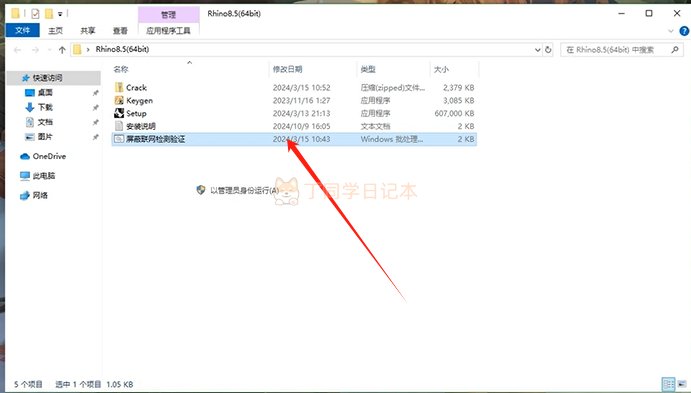
Task: Select the Keygen application icon
Action: (x=119, y=100)
